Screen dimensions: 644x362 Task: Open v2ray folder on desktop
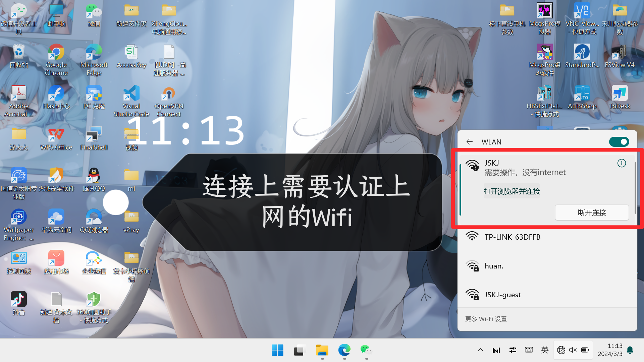[x=131, y=221]
